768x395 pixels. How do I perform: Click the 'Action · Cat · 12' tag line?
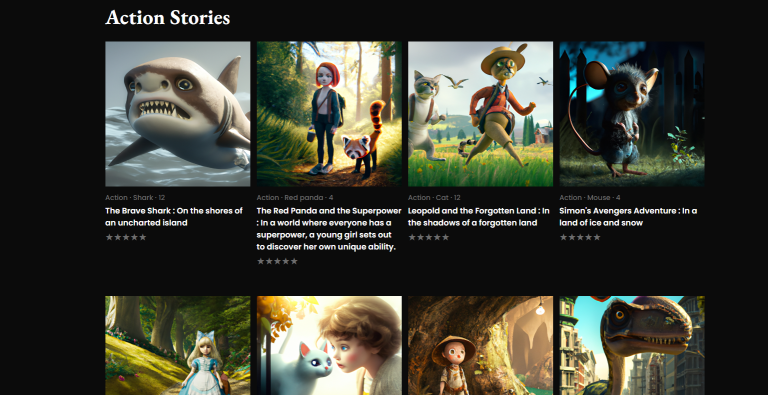pyautogui.click(x=434, y=198)
